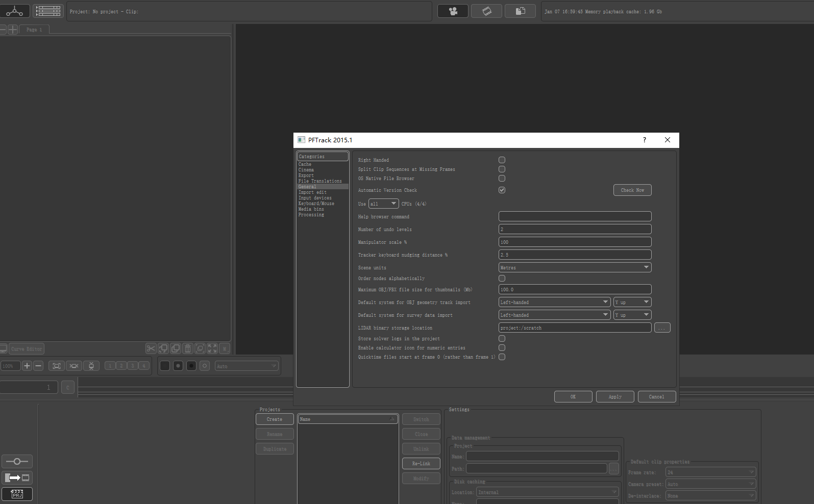Screen dimensions: 814x504
Task: Open the survey data import Left-handed dropdown
Action: pos(554,315)
